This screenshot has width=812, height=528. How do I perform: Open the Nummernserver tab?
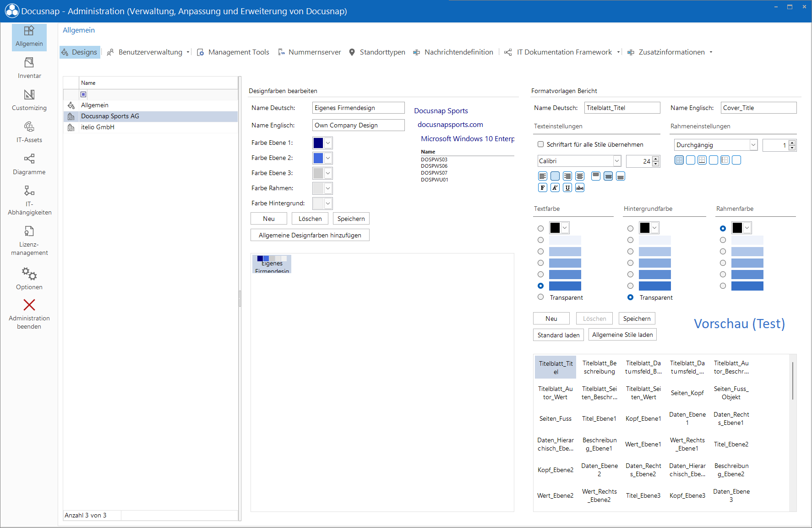(310, 52)
